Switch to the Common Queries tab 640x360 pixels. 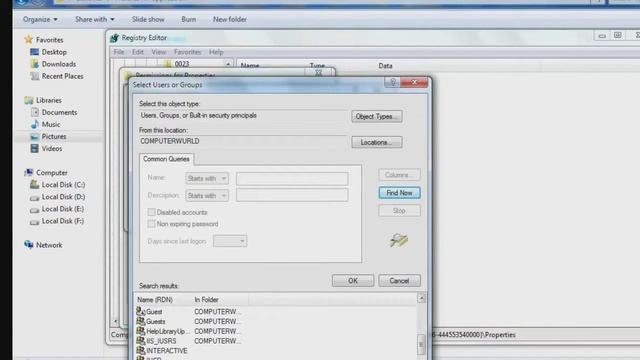pyautogui.click(x=166, y=159)
